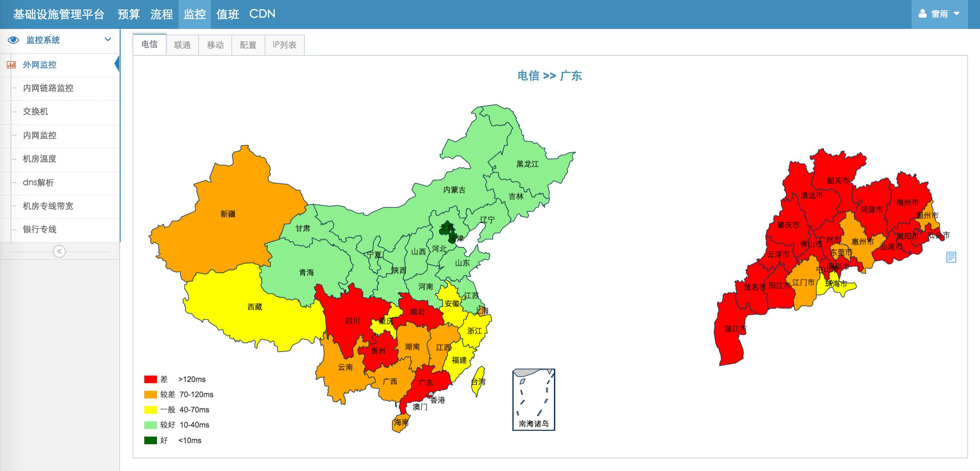Click the user profile icon beside 雷雨

point(922,14)
